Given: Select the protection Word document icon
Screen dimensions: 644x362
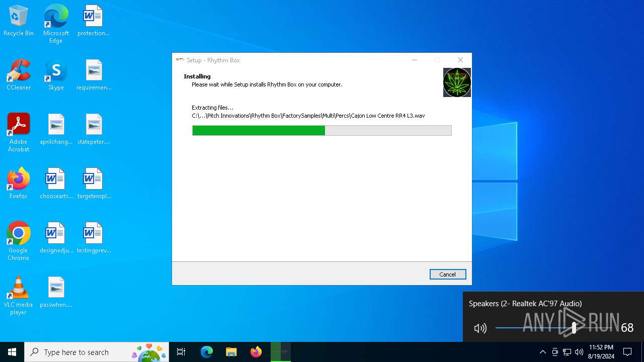Looking at the screenshot, I should [94, 21].
